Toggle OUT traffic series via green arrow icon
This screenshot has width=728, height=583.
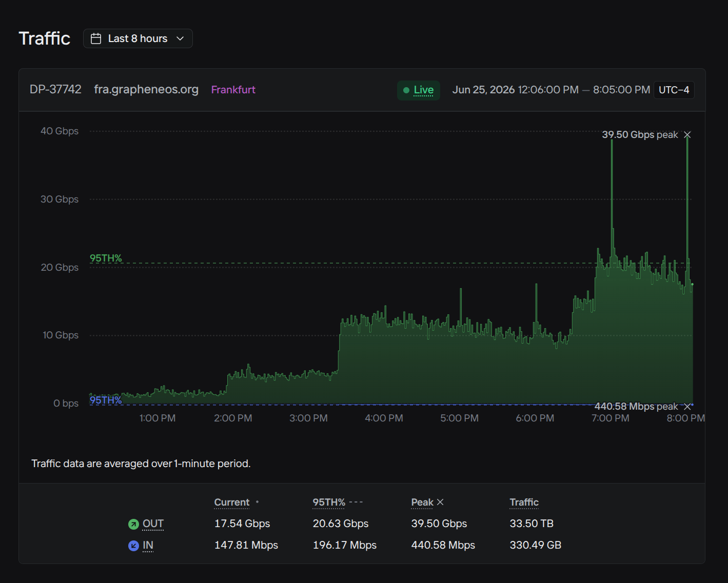[133, 524]
